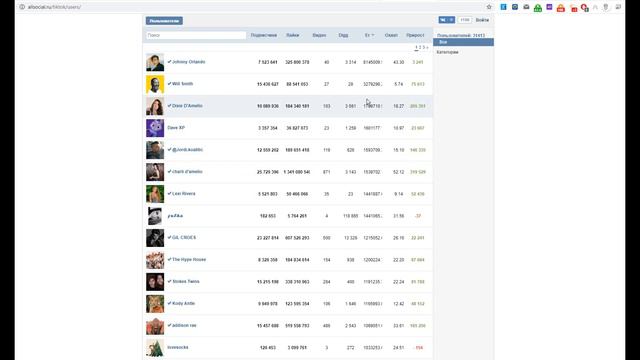Open the purple square extension icon
This screenshot has width=640, height=360.
coord(549,7)
